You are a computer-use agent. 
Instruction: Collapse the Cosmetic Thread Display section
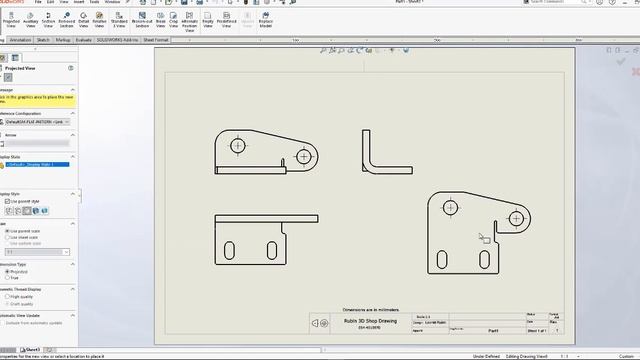pos(73,289)
